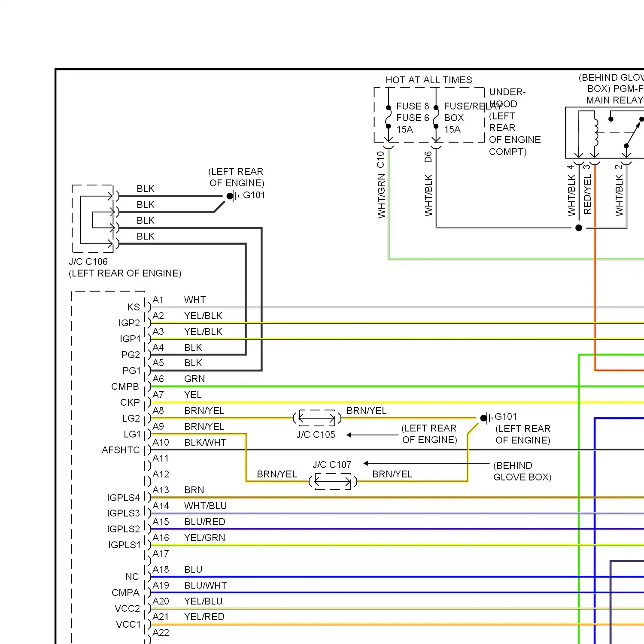
Task: Click the "G101" label on the BRN/YEL wire
Action: [x=506, y=417]
